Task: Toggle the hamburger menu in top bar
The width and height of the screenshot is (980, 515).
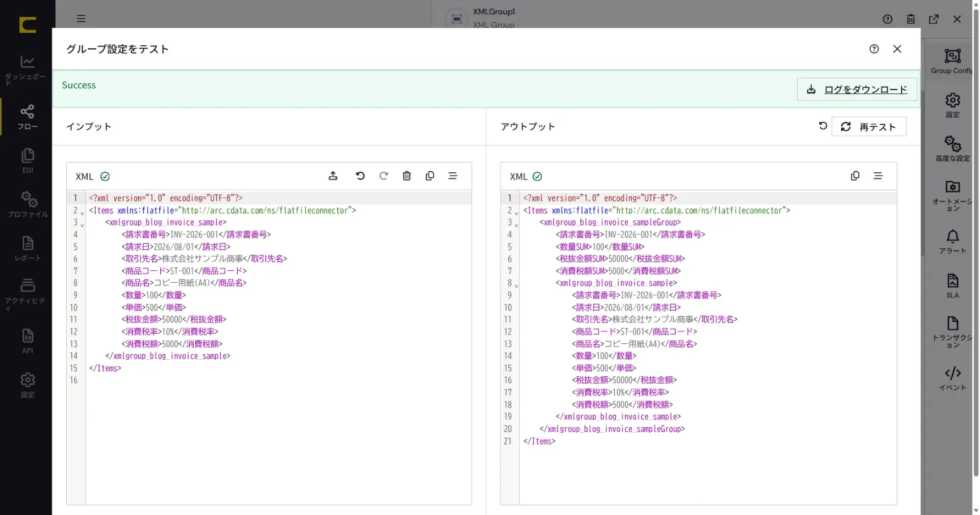Action: (x=81, y=19)
